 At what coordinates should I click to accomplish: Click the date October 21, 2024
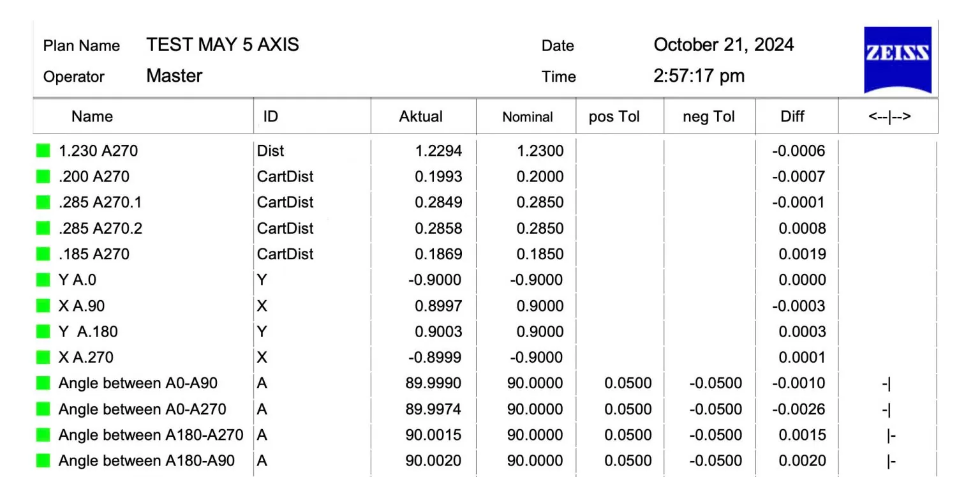[724, 45]
